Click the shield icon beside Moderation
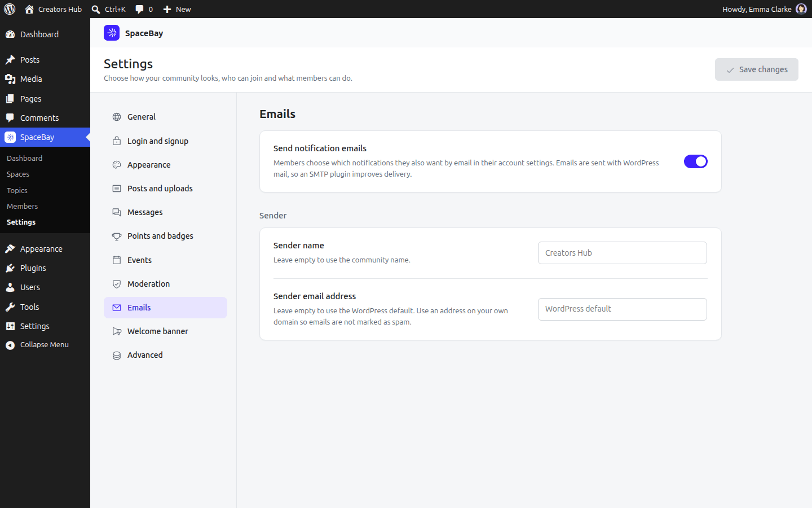This screenshot has height=508, width=812. [x=117, y=284]
